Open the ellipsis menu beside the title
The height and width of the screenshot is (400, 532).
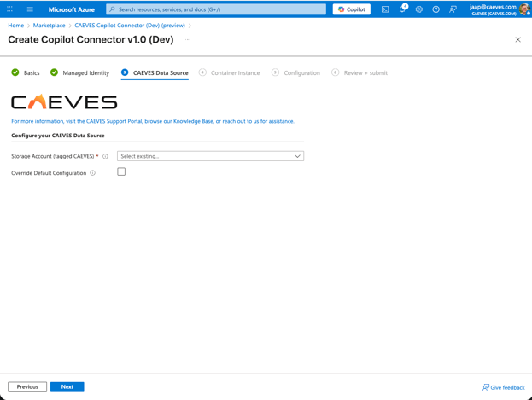click(x=188, y=40)
